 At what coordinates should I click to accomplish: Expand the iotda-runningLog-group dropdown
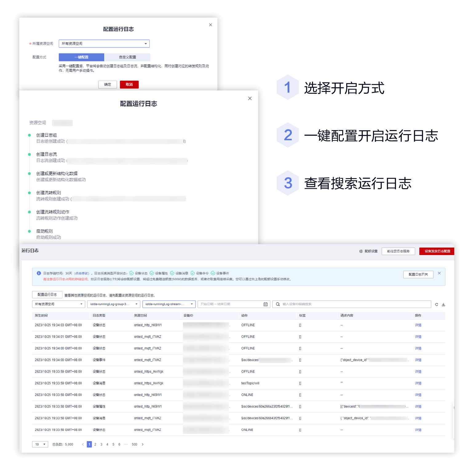coord(114,304)
